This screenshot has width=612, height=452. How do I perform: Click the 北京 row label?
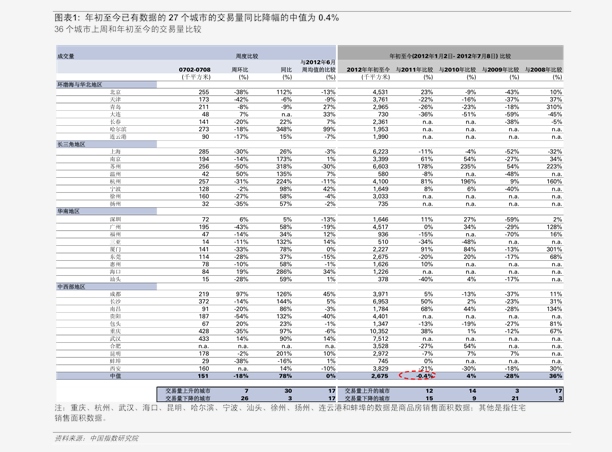coord(115,93)
